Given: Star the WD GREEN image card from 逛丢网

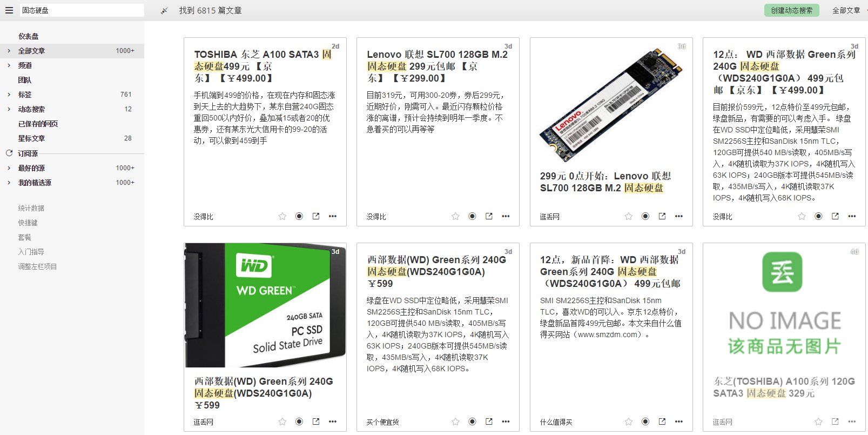Looking at the screenshot, I should point(282,421).
